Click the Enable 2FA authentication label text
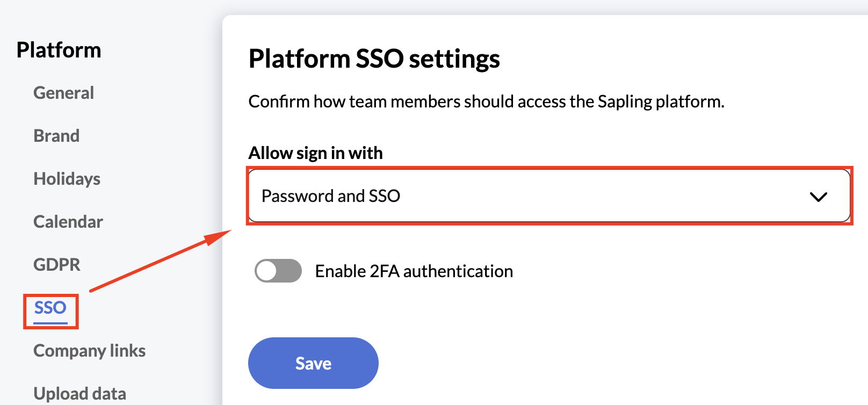Screen dimensions: 868x405 pyautogui.click(x=414, y=271)
